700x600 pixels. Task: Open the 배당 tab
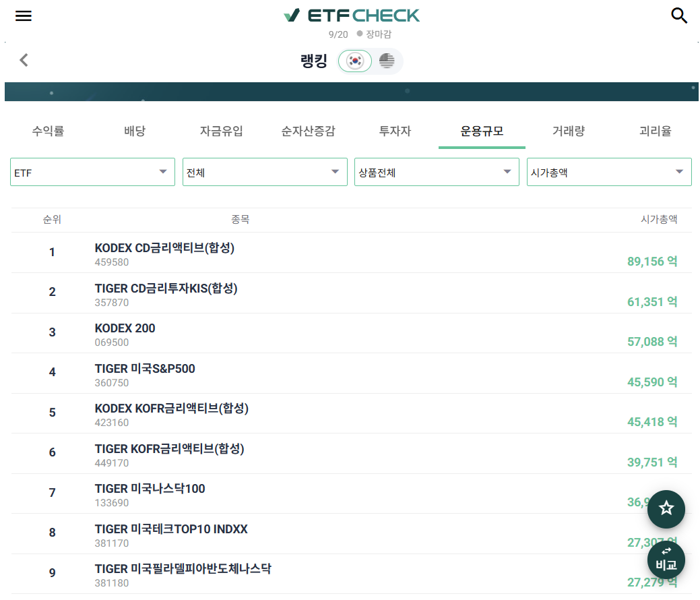click(135, 131)
